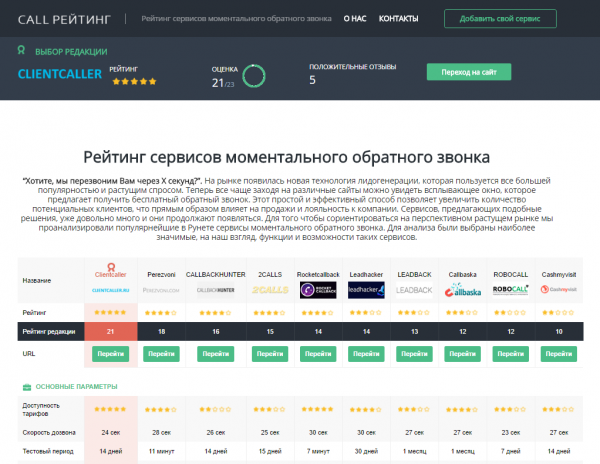Click the leadhacker logo image
This screenshot has height=464, width=600.
(366, 290)
